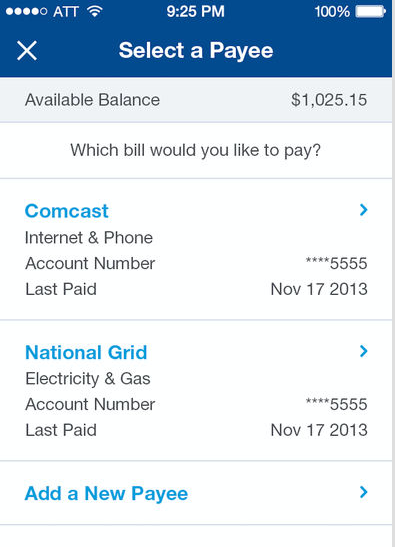The height and width of the screenshot is (547, 395).
Task: Tap the Add a New Payee link
Action: click(x=106, y=494)
